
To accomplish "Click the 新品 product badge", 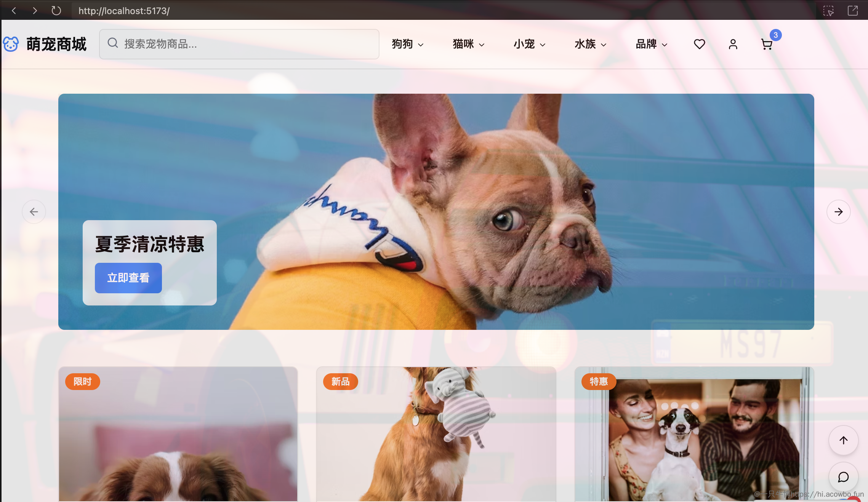I will 341,382.
